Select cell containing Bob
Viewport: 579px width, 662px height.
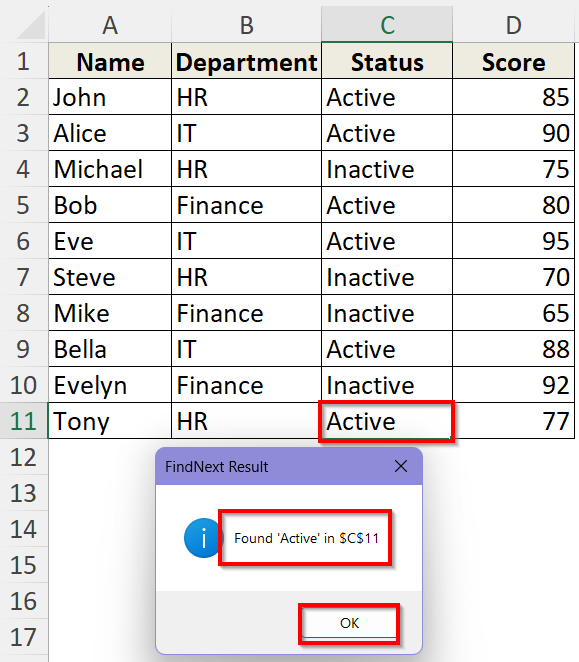tap(110, 205)
